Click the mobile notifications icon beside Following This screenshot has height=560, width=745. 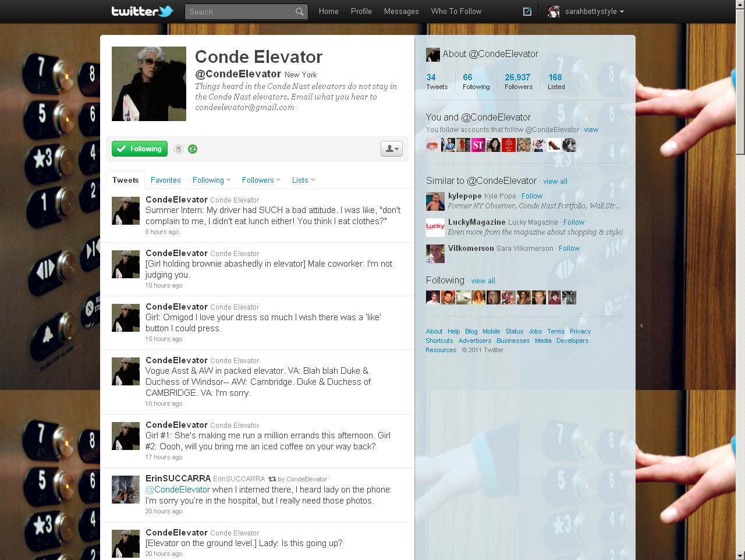[179, 149]
